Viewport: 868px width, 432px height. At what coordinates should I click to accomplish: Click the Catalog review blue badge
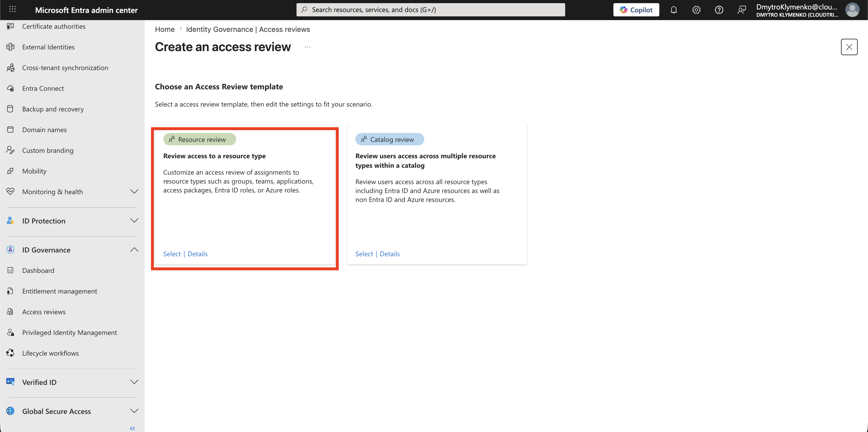(390, 139)
